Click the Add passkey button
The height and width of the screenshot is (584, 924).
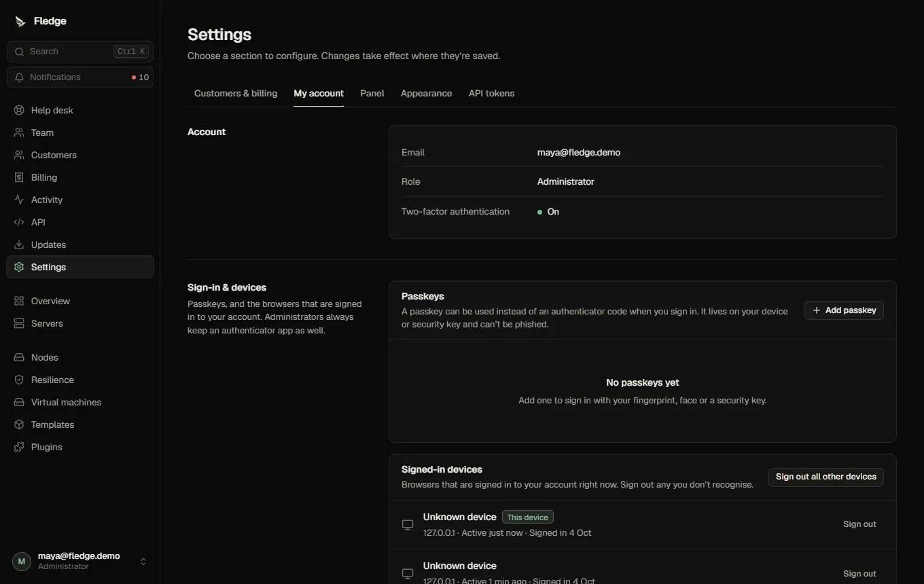tap(844, 310)
